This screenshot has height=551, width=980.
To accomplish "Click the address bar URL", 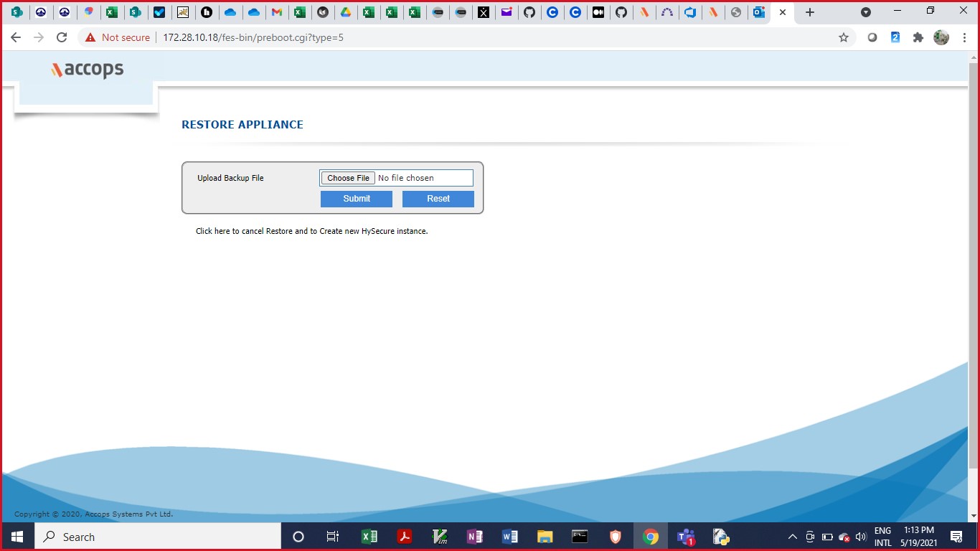I will tap(253, 37).
